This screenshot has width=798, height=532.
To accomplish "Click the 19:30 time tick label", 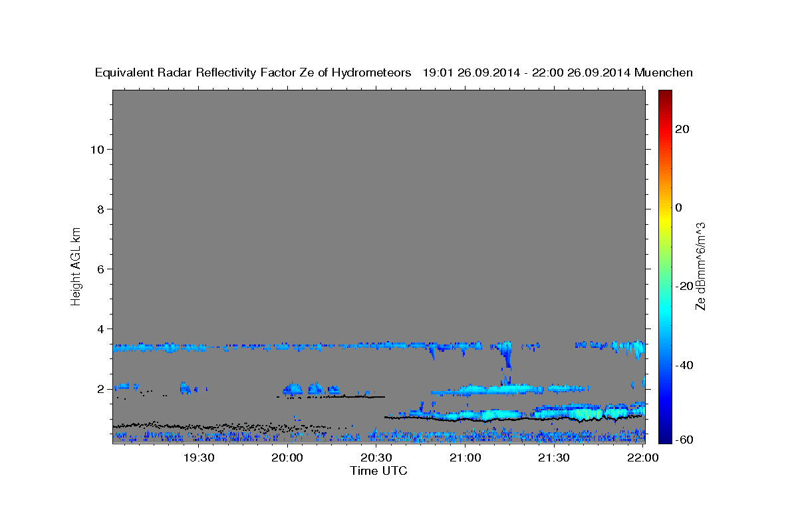I will pos(198,458).
